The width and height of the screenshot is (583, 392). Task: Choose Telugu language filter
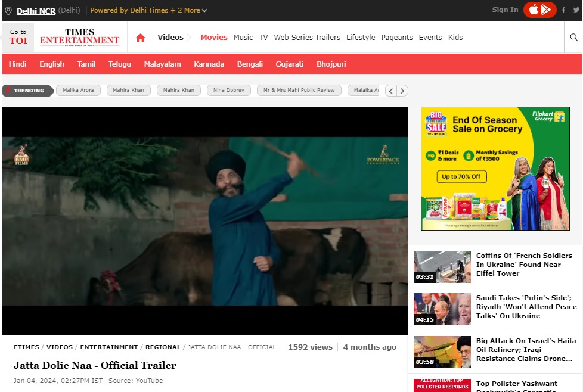[x=119, y=64]
